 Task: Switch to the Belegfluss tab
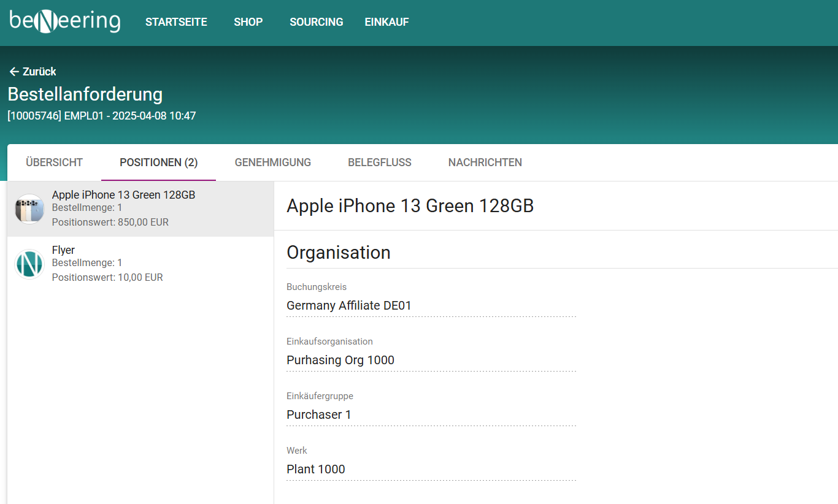tap(379, 162)
